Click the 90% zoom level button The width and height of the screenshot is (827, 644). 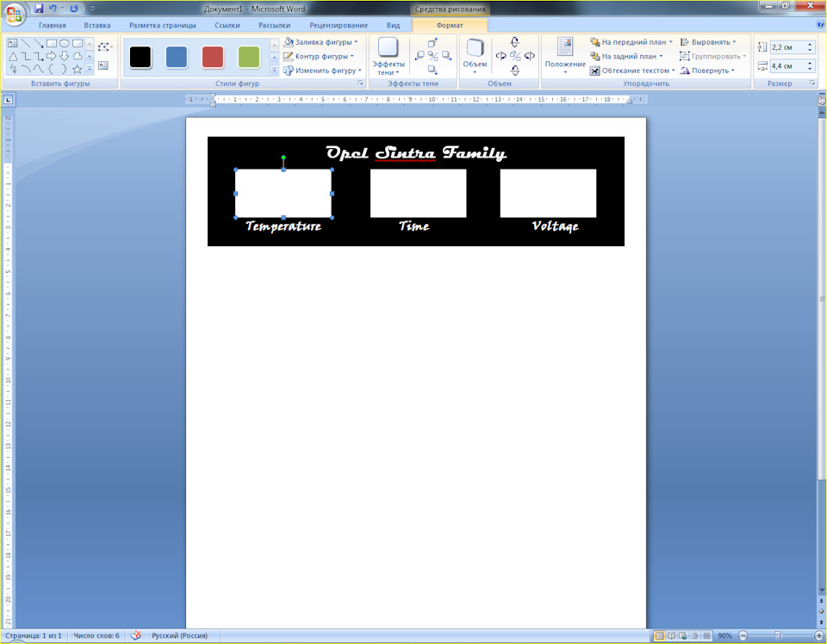tap(724, 635)
